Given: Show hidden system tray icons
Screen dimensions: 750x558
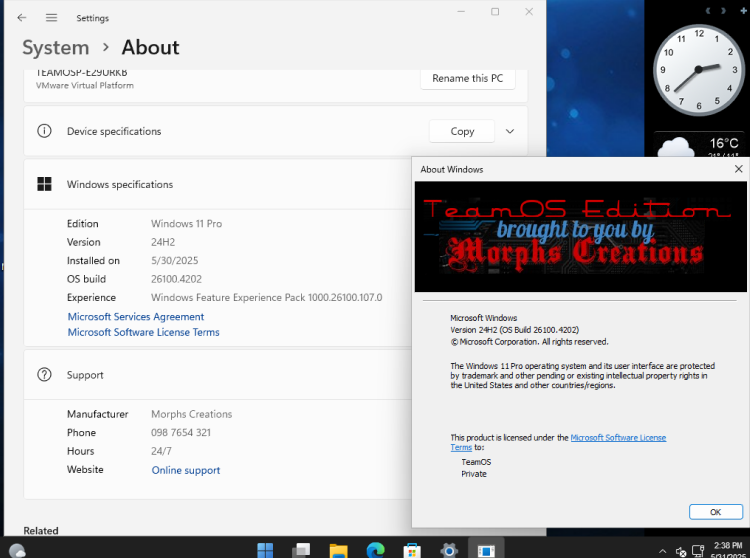Looking at the screenshot, I should (x=662, y=551).
